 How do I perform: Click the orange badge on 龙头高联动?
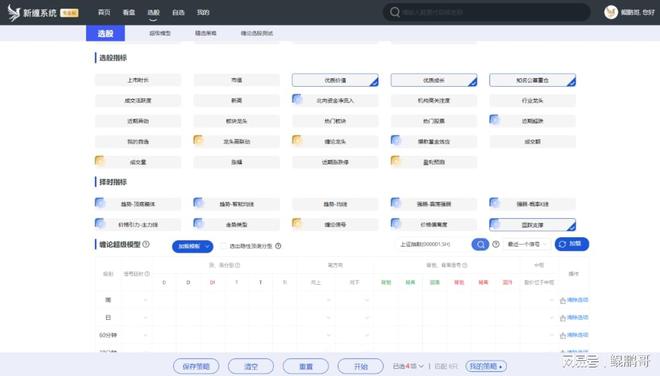(198, 140)
